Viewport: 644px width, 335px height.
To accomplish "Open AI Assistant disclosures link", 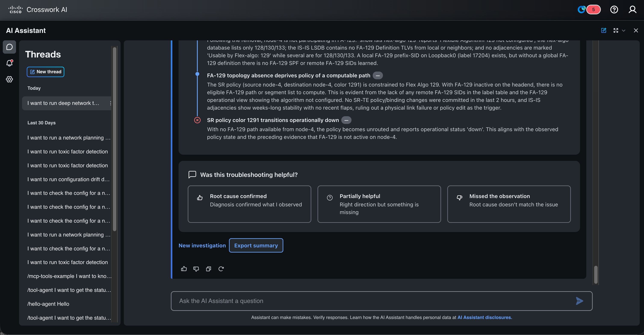I will (484, 317).
